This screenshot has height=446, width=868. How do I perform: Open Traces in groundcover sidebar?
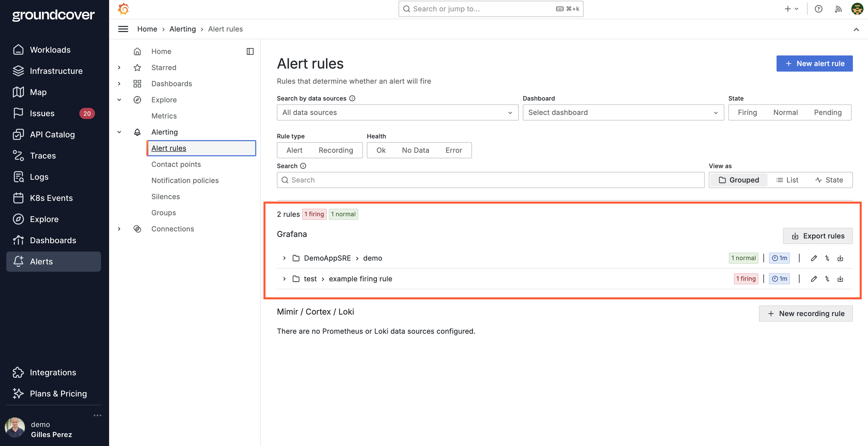[x=43, y=155]
